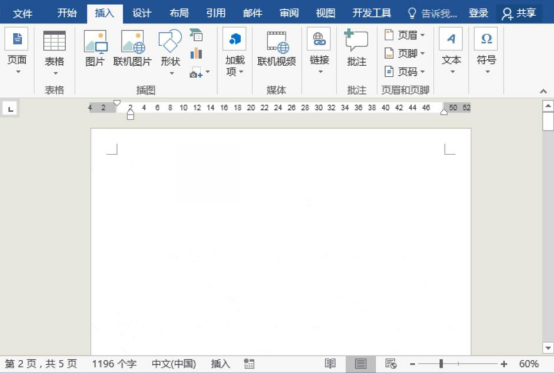Image resolution: width=554 pixels, height=373 pixels.
Task: Zoom in with the plus button
Action: [504, 363]
